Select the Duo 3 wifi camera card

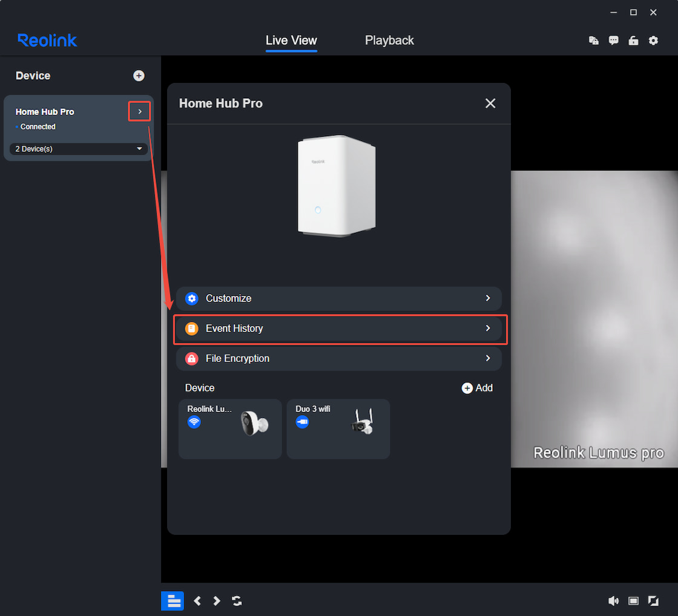(338, 429)
